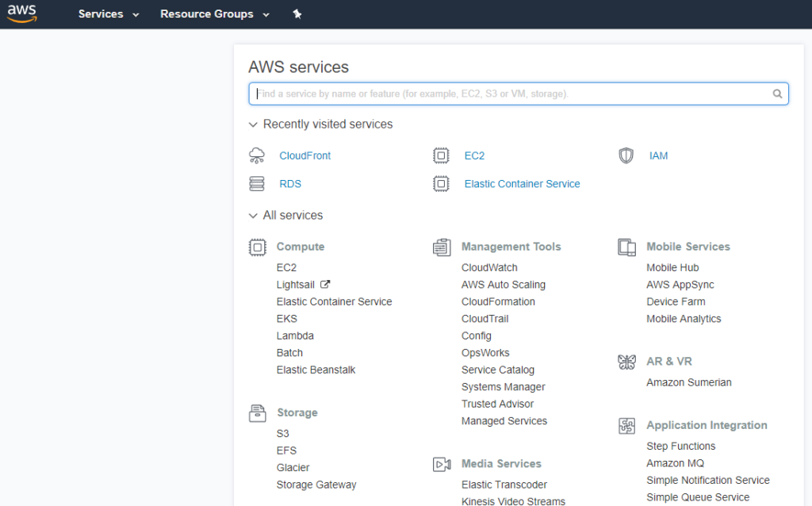Open EC2 under the Compute category
The width and height of the screenshot is (812, 506).
(x=286, y=268)
